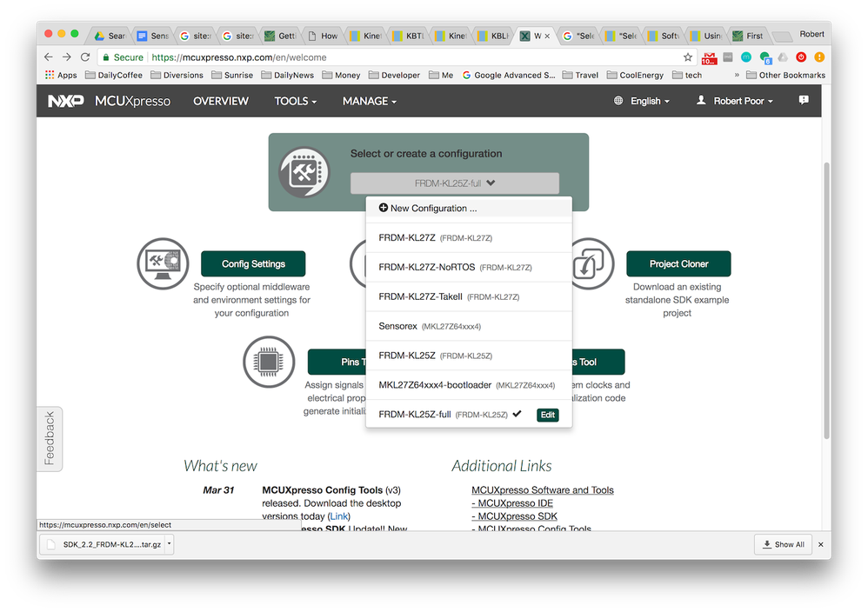Open the English language dropdown
The width and height of the screenshot is (868, 612).
650,101
